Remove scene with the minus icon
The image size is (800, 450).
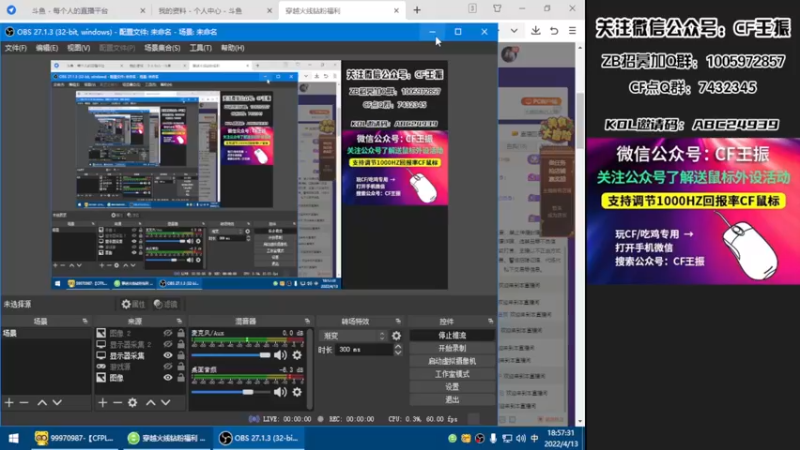[x=24, y=403]
